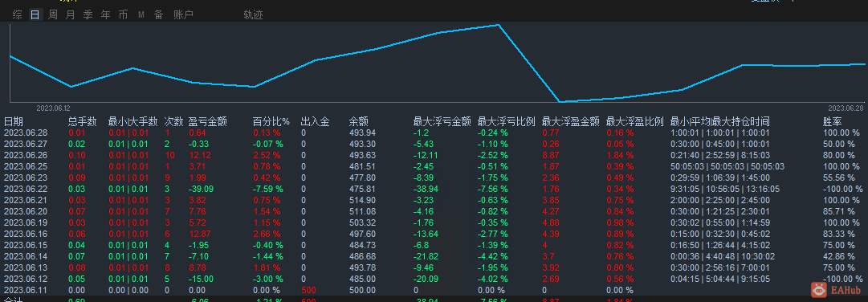868x302 pixels.
Task: Click the 总手数 column header
Action: (83, 121)
